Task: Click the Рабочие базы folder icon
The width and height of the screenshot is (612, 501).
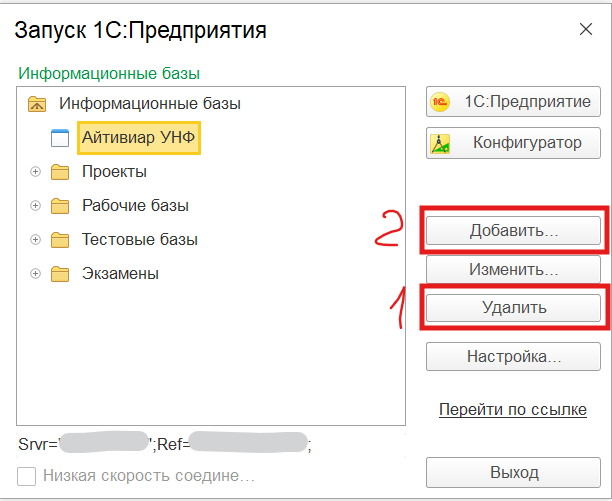Action: point(60,206)
